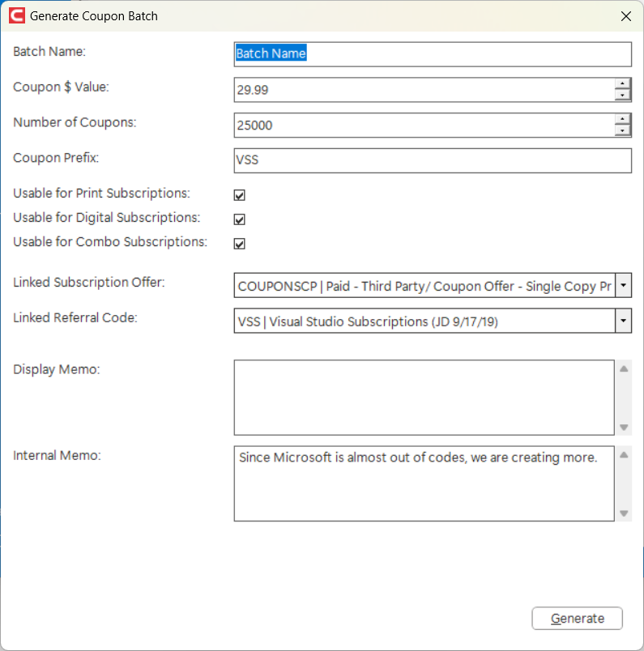Image resolution: width=644 pixels, height=651 pixels.
Task: Select the COUPONSCP offer combo box text
Action: (x=424, y=286)
